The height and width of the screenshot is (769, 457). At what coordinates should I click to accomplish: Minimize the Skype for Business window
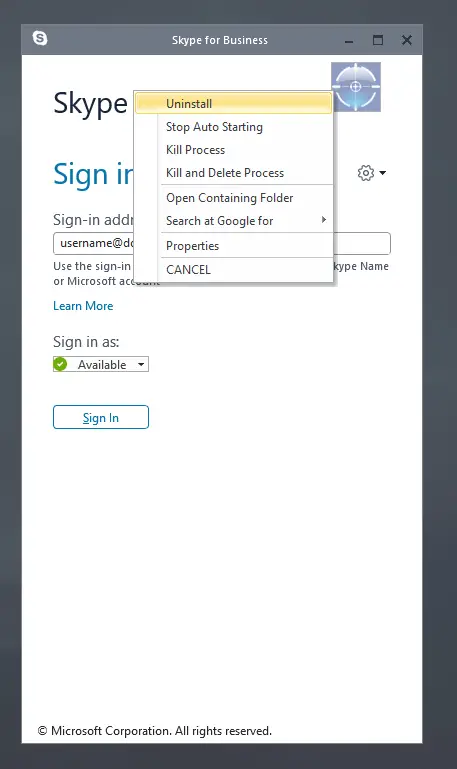pyautogui.click(x=349, y=41)
